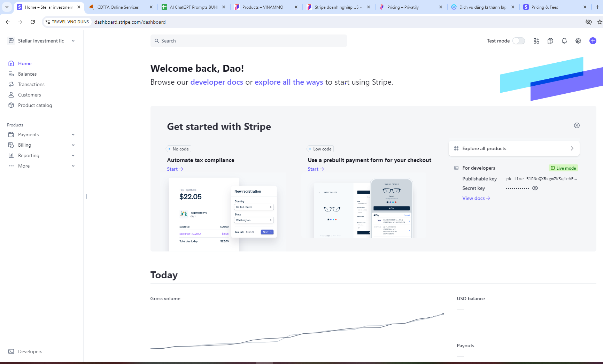603x364 pixels.
Task: Click the Developers terminal icon
Action: click(x=11, y=351)
